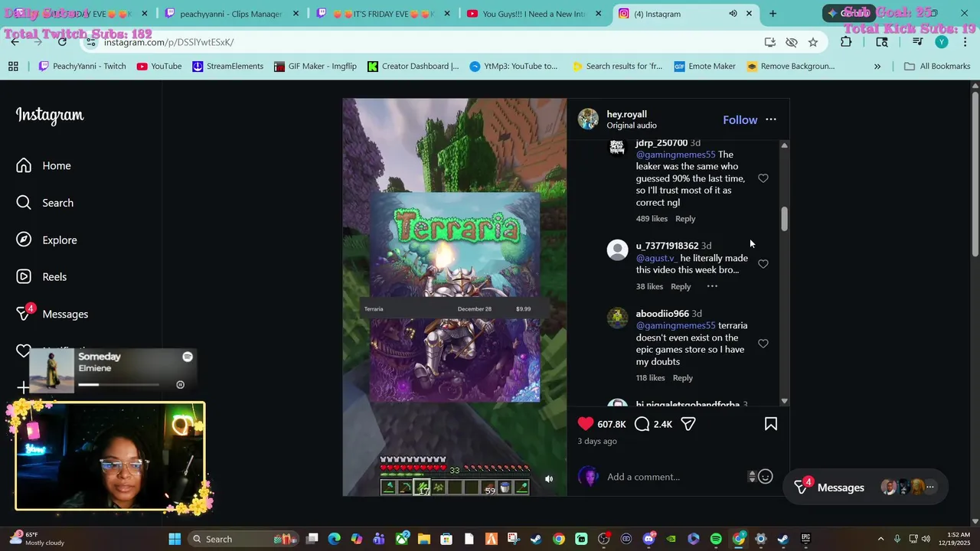Open Search in the Instagram sidebar
Viewport: 980px width, 551px height.
click(x=45, y=203)
